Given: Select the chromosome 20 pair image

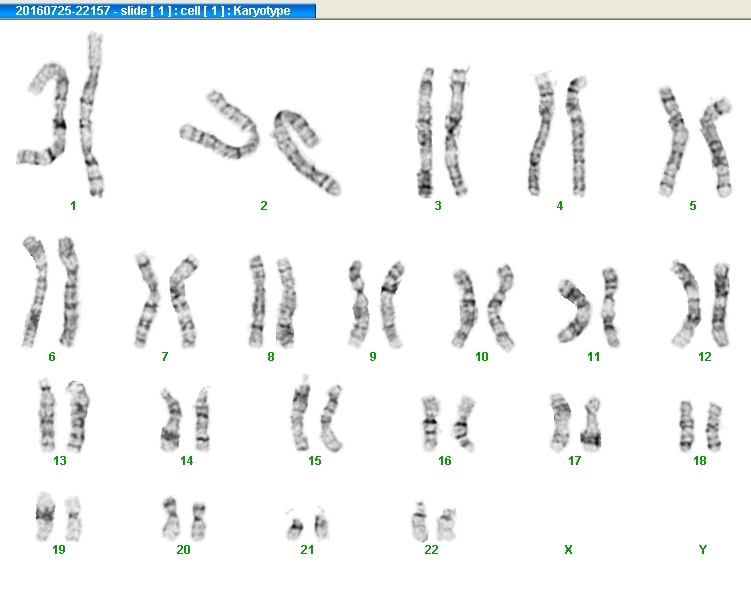Looking at the screenshot, I should [x=184, y=519].
